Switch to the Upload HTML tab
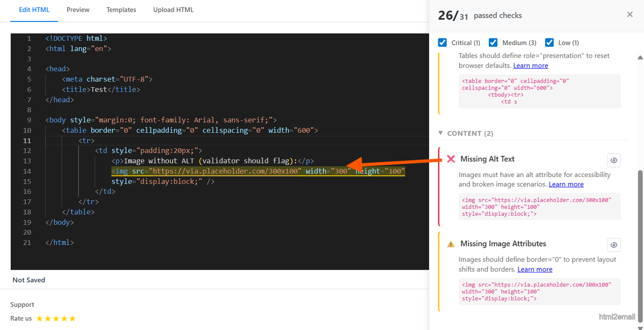This screenshot has width=644, height=330. pos(173,10)
